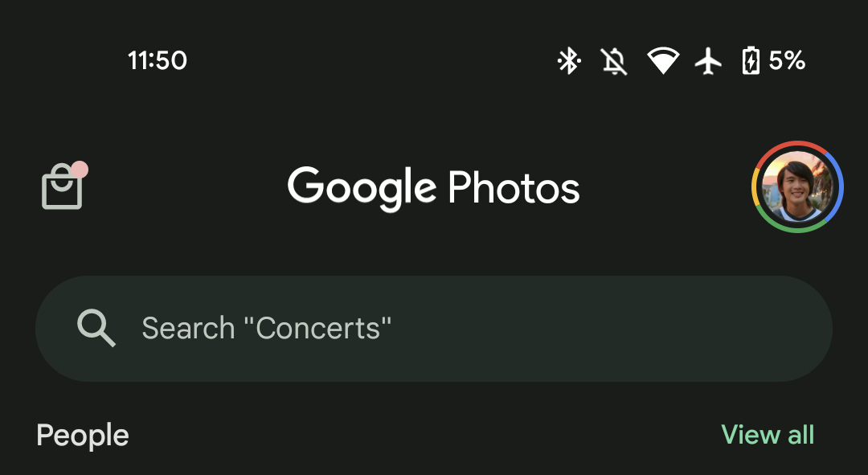Tap the pink notification dot on shop bag

tap(79, 170)
